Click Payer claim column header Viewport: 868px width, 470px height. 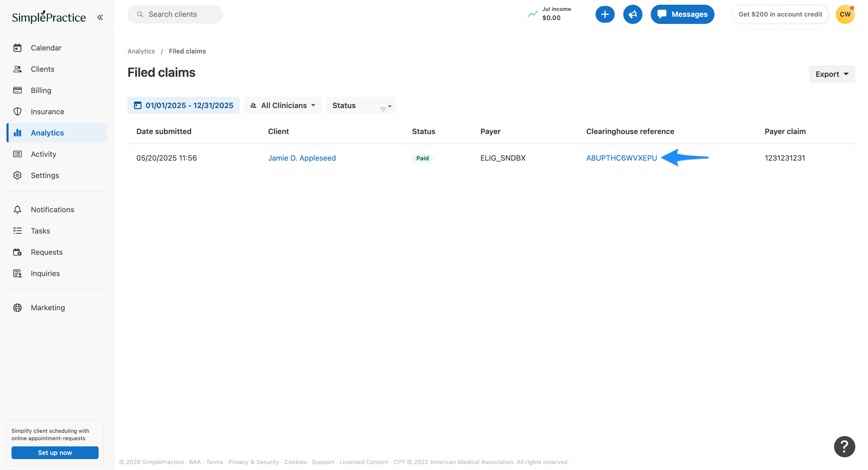pos(785,131)
